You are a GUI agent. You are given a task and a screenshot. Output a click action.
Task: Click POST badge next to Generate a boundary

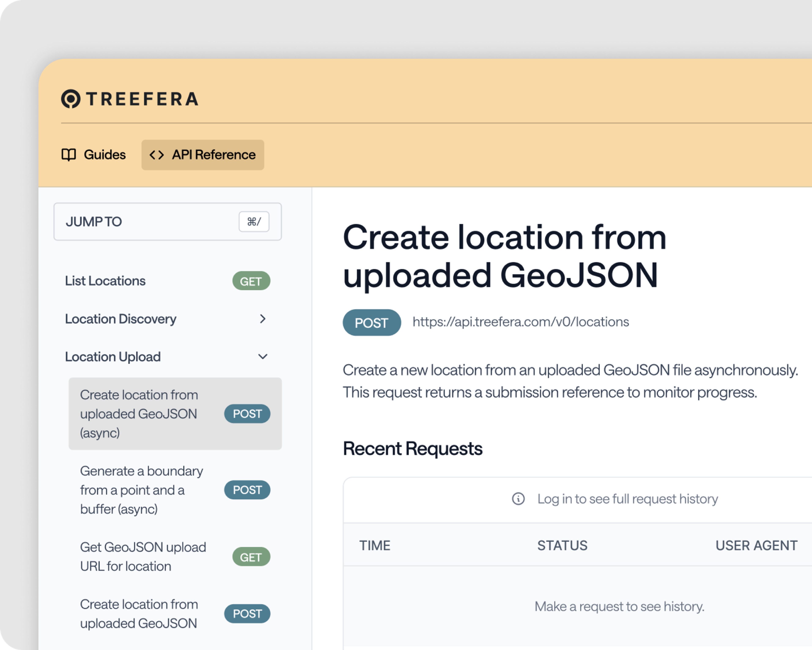point(247,490)
